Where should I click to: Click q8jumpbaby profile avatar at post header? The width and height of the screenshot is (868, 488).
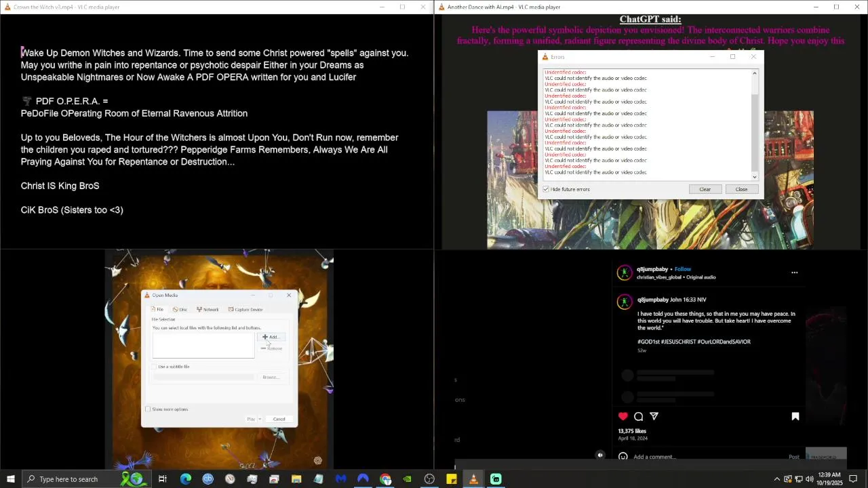coord(625,272)
